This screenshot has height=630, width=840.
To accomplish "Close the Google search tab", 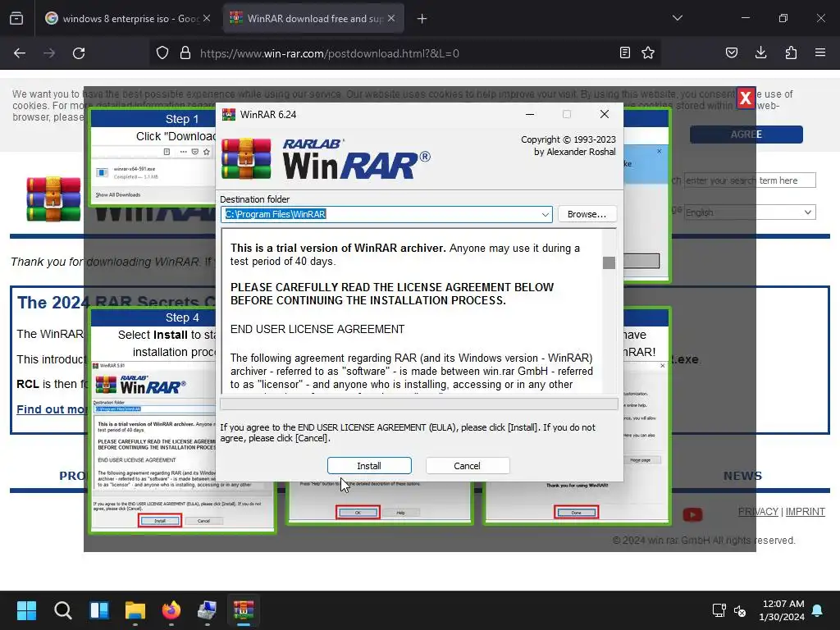I will pyautogui.click(x=207, y=19).
